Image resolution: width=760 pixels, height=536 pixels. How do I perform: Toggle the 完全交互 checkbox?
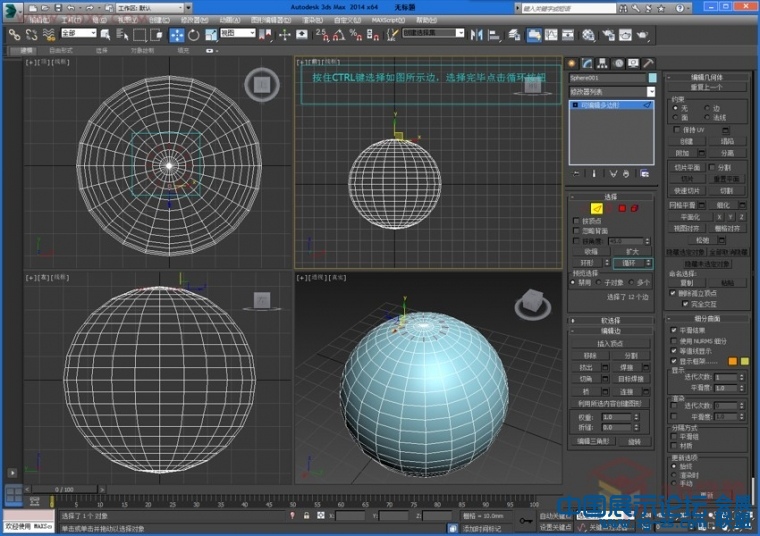[x=685, y=304]
